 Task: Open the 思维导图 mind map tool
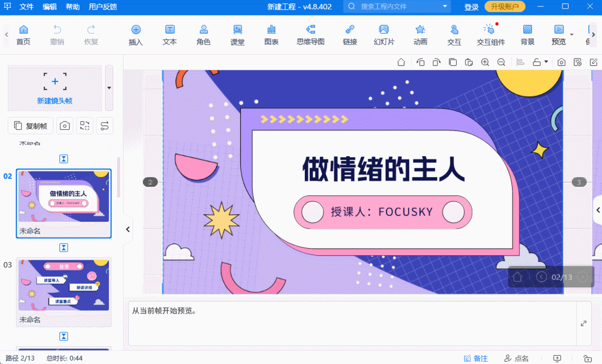pos(310,34)
